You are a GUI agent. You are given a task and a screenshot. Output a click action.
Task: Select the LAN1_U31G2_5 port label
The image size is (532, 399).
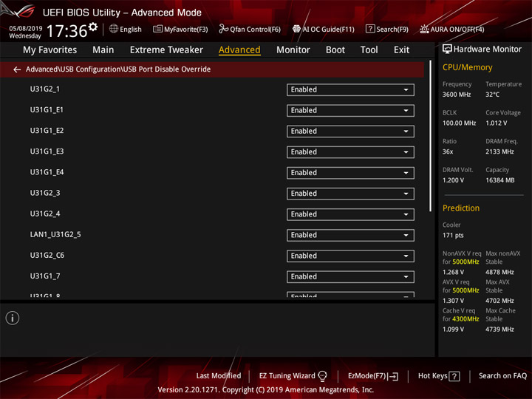click(x=55, y=234)
